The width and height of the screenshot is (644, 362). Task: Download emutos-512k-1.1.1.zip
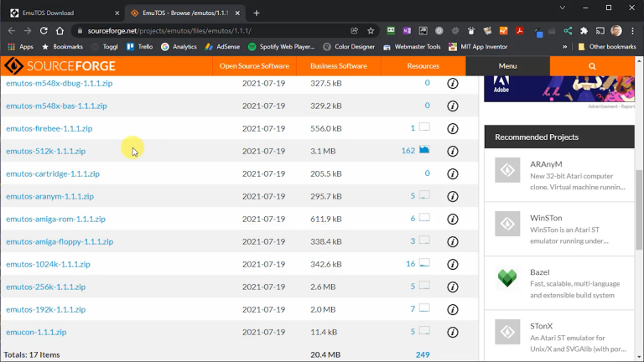click(45, 151)
